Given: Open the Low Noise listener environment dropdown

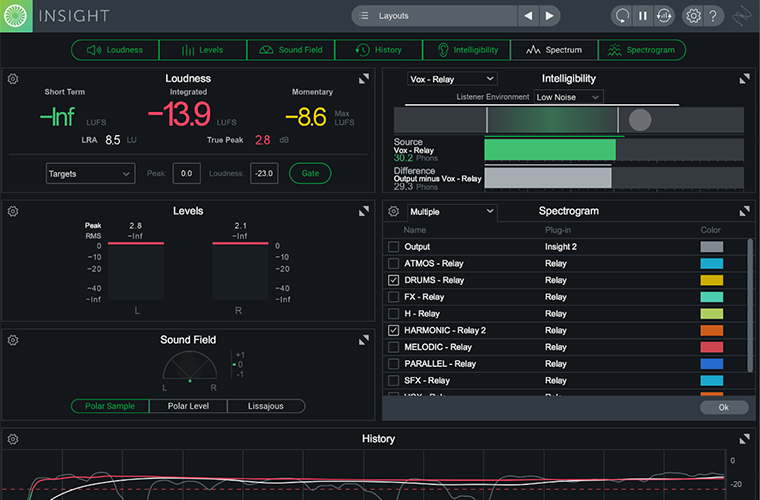Looking at the screenshot, I should (x=568, y=97).
